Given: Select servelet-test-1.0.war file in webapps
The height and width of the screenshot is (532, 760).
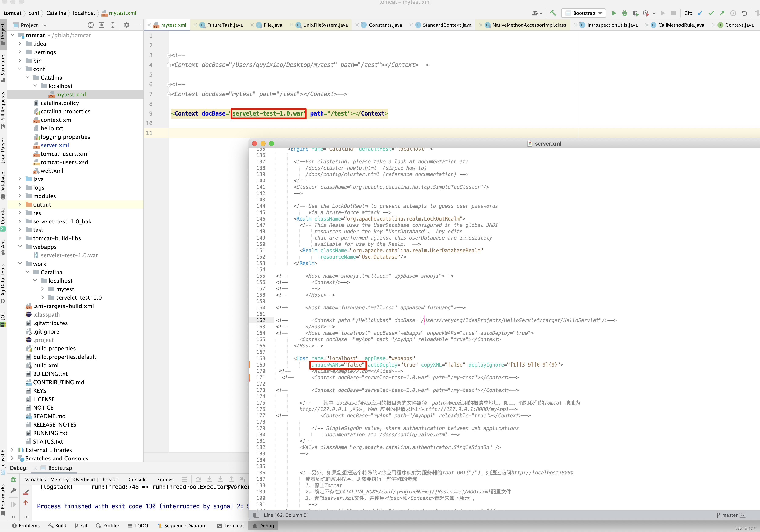Looking at the screenshot, I should [x=69, y=255].
